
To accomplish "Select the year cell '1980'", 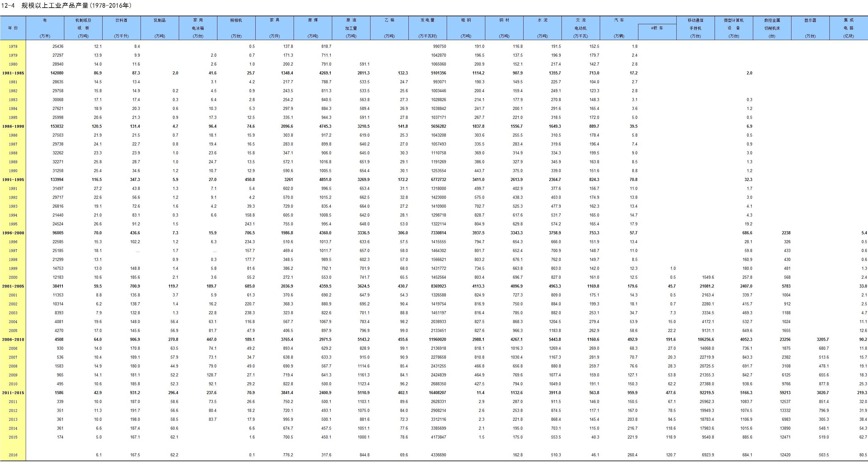I will click(x=13, y=64).
